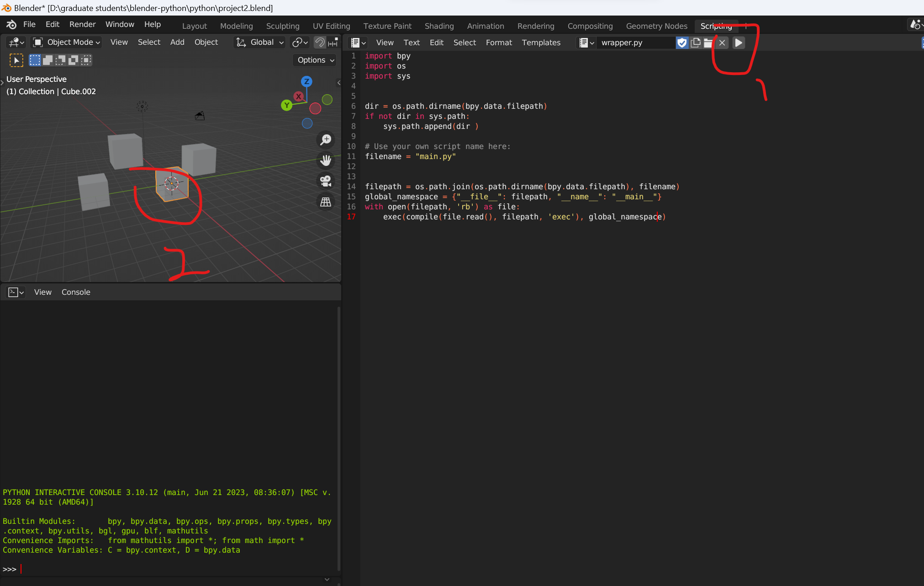Toggle the camera view icon
This screenshot has width=924, height=586.
point(326,181)
